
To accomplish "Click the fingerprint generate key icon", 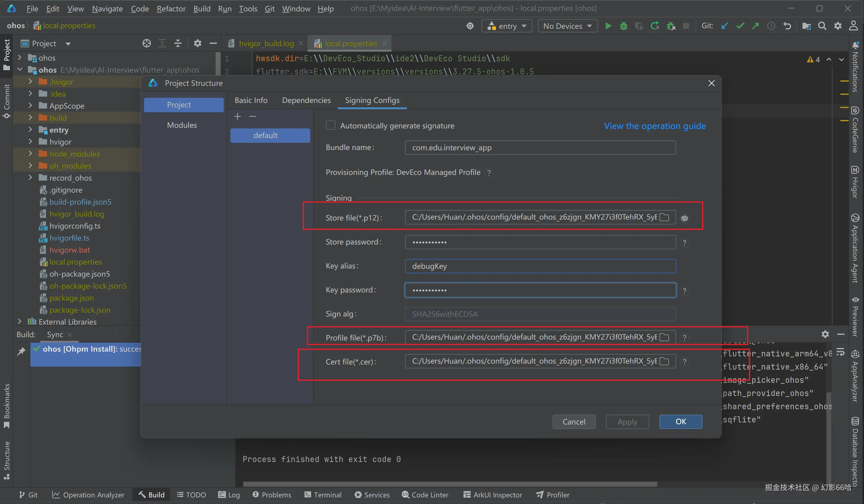I will click(x=685, y=218).
